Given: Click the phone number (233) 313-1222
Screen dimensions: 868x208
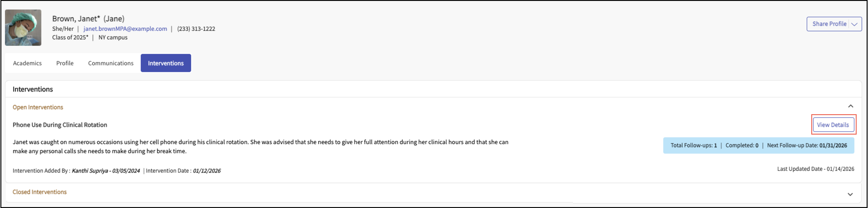Looking at the screenshot, I should pos(196,29).
